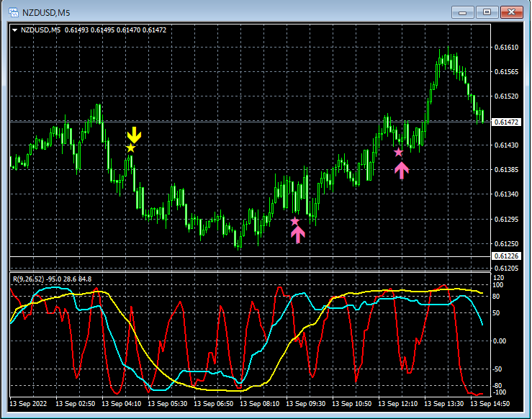Click the 0.61430 price scale label
Screen dimensions: 532x419
point(506,145)
